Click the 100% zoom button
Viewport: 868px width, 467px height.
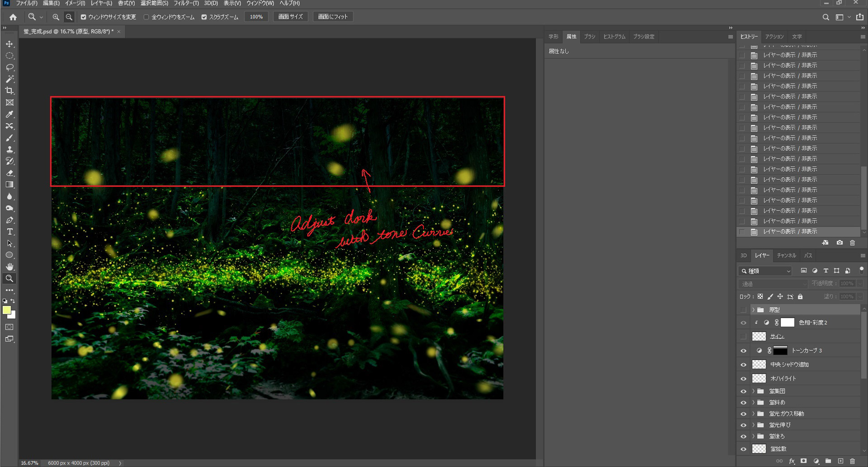click(x=256, y=17)
